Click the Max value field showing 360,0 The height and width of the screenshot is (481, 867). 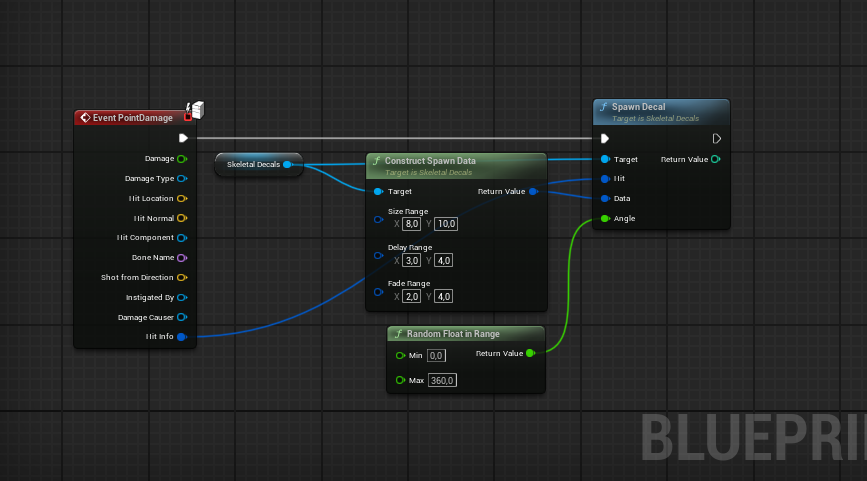click(442, 380)
